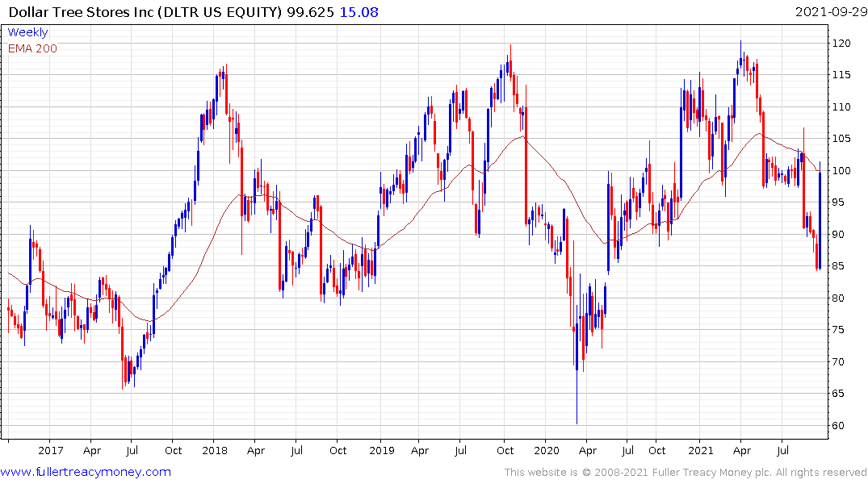
Task: Click the 2021 time axis label
Action: pos(701,450)
